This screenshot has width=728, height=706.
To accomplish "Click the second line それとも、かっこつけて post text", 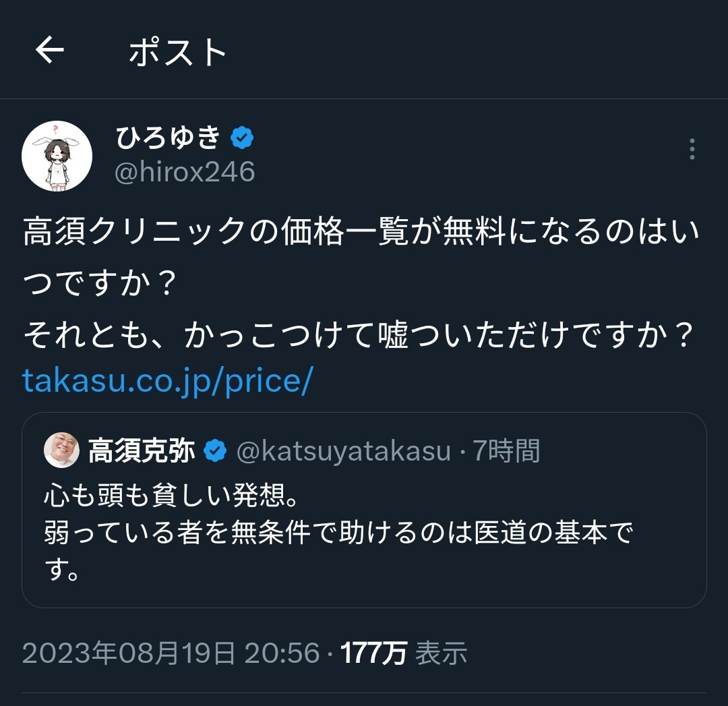I will coord(359,334).
